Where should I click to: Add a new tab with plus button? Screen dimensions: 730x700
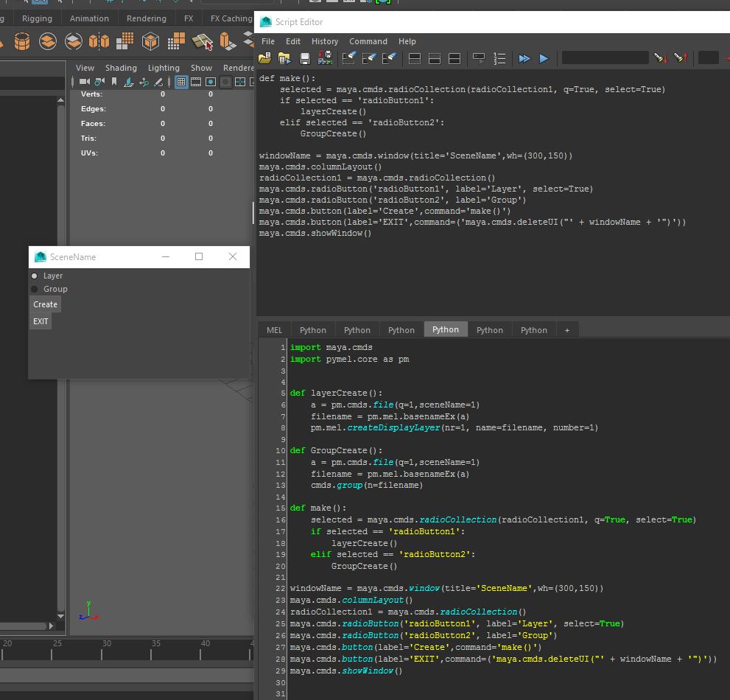566,330
